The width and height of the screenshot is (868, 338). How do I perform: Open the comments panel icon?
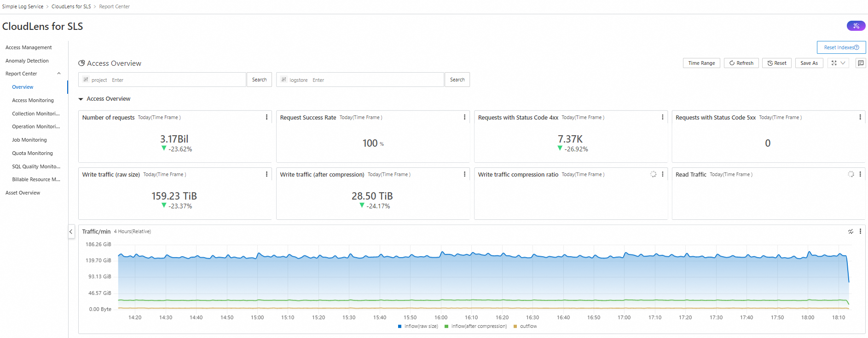pos(861,63)
